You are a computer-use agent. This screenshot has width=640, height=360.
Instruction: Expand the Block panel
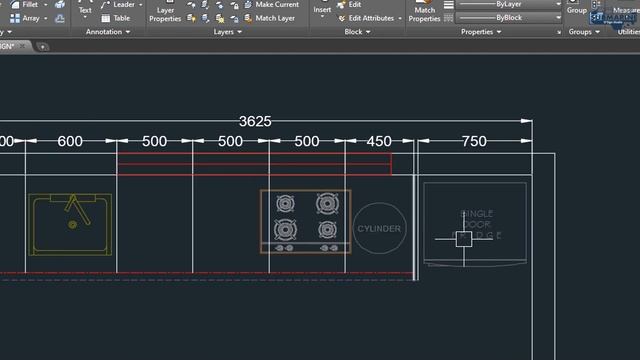tap(357, 31)
